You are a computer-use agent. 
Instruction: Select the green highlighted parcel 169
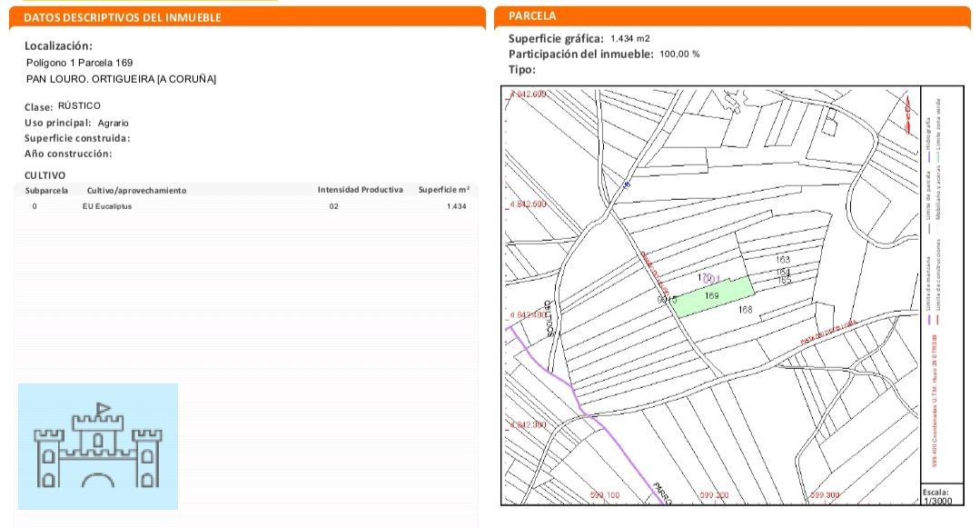coord(714,298)
